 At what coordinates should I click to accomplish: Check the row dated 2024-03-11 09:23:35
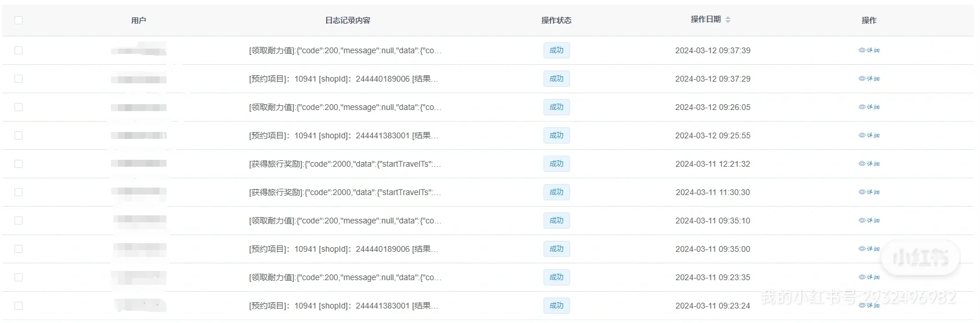click(19, 277)
